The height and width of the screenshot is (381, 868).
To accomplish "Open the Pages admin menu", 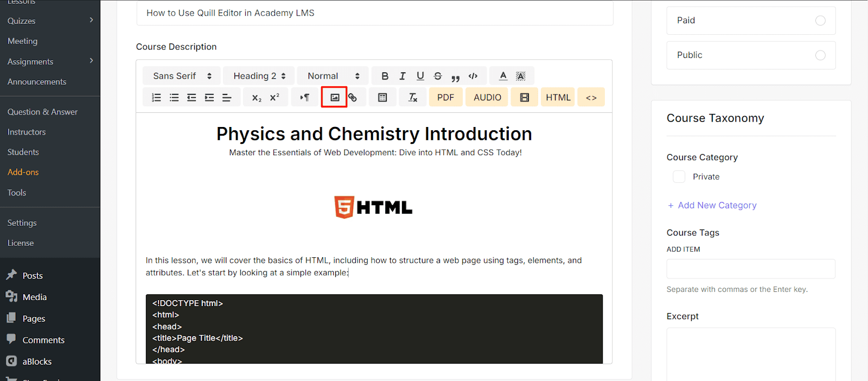I will click(34, 319).
